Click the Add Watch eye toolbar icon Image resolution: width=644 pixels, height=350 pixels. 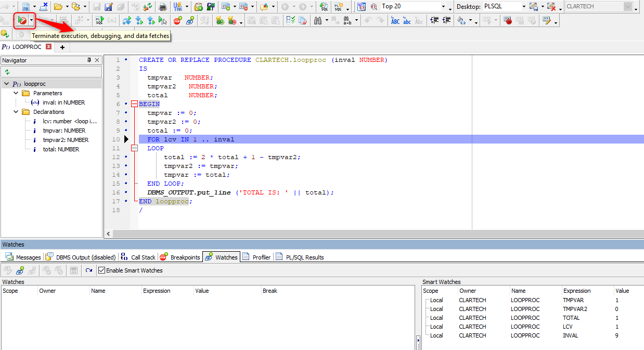coord(190,21)
